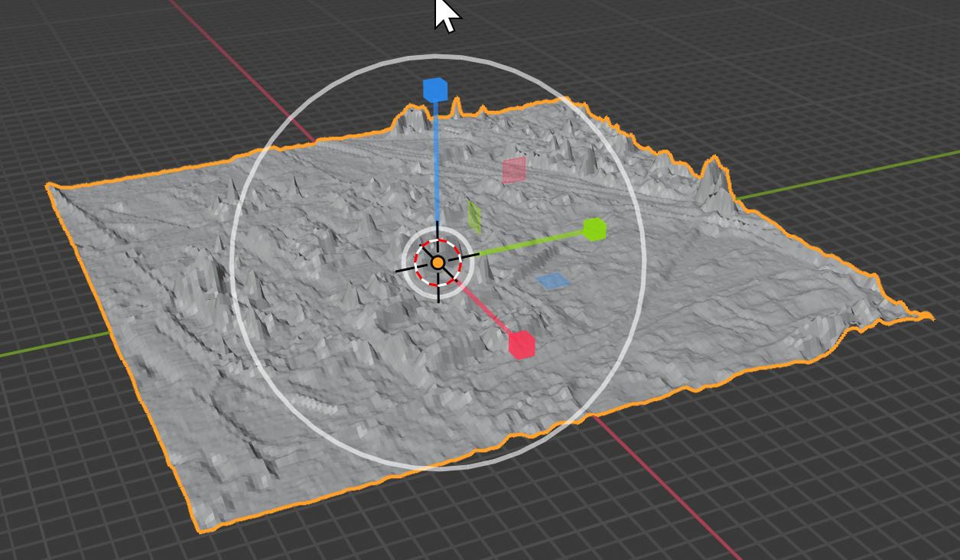Grab the green Y-axis scale handle cube
960x560 pixels.
pyautogui.click(x=595, y=230)
